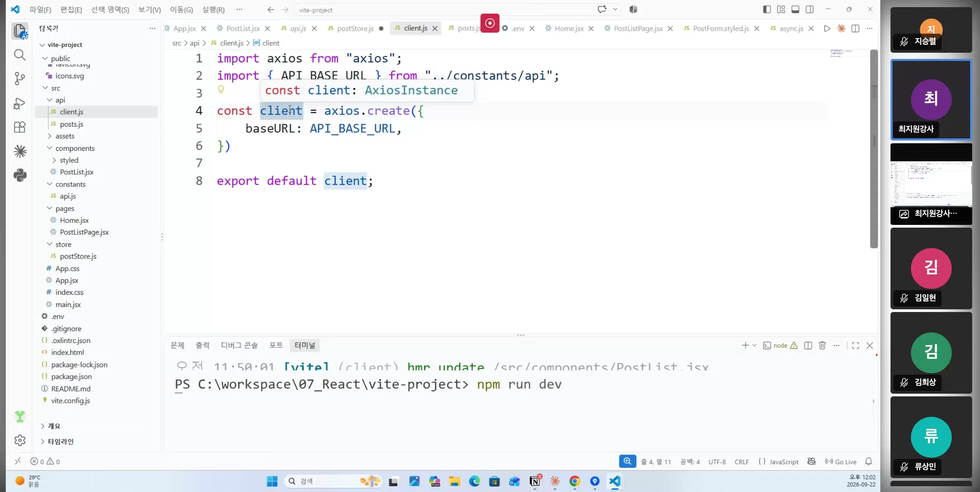The height and width of the screenshot is (492, 980).
Task: Open the Explorer view in activity bar
Action: pos(19,30)
